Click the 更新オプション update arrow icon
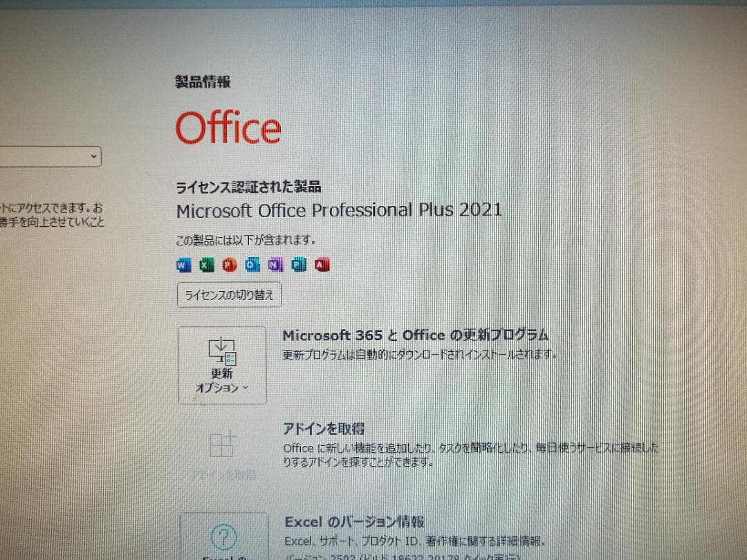 coord(222,349)
